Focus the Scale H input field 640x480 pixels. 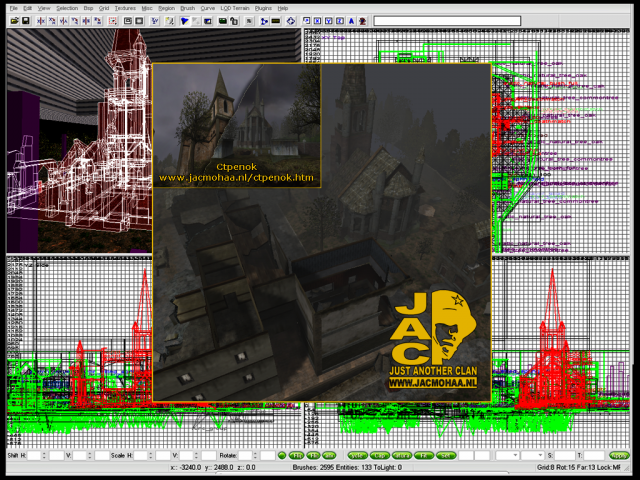tap(140, 456)
